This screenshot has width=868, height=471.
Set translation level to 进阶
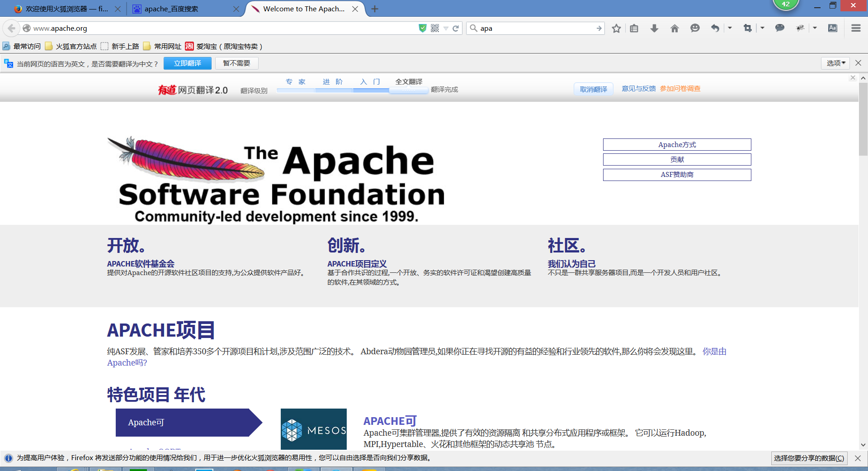(333, 82)
